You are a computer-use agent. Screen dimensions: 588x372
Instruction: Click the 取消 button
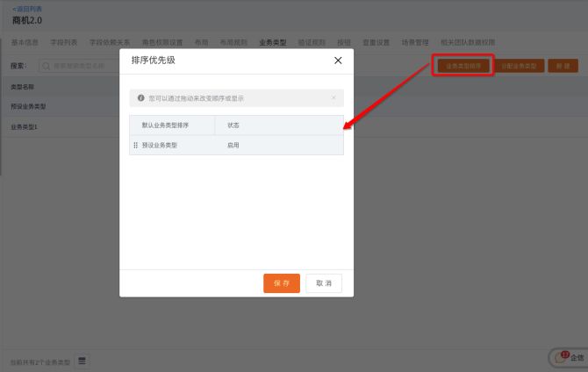click(x=324, y=283)
